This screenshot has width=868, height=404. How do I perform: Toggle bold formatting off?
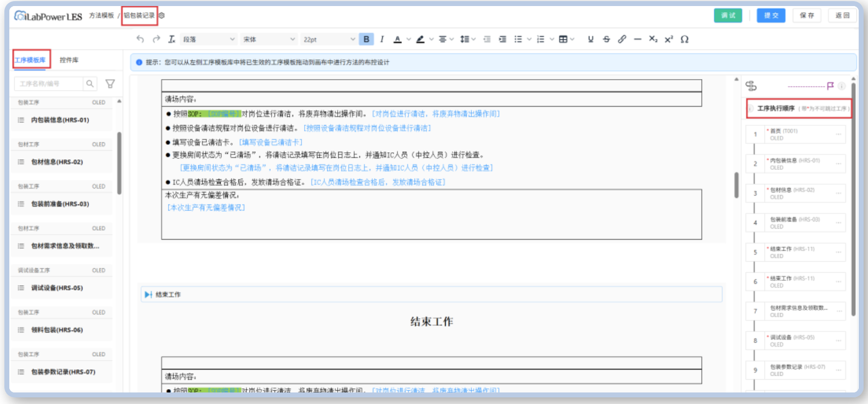coord(366,39)
